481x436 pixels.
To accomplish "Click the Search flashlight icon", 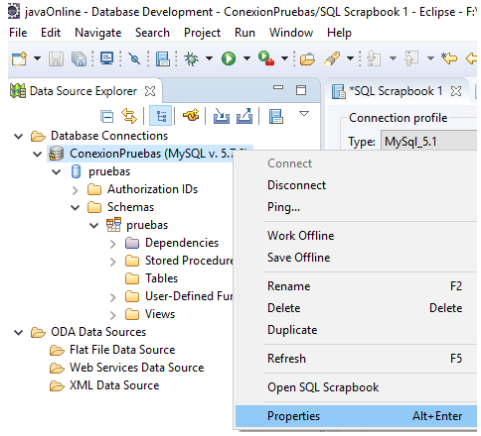I will click(332, 58).
